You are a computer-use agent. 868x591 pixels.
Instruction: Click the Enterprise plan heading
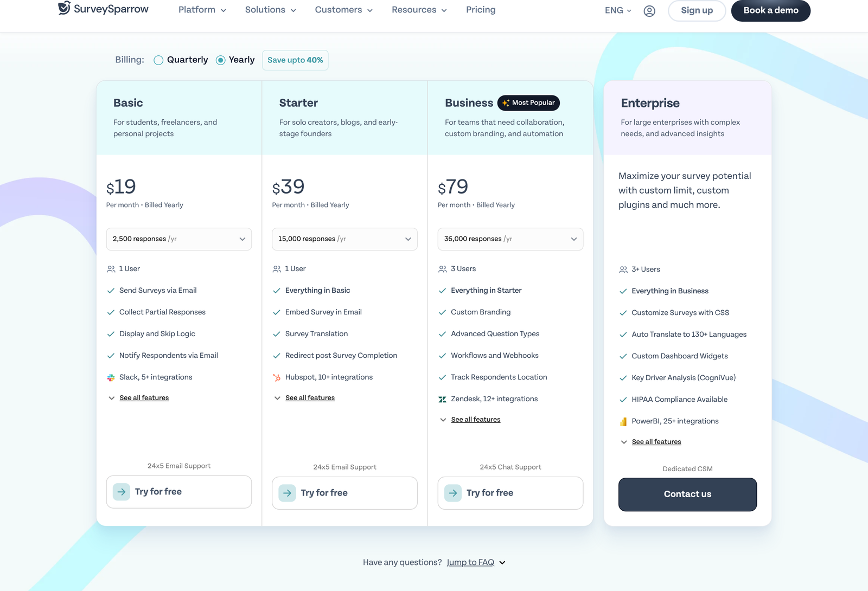coord(650,103)
